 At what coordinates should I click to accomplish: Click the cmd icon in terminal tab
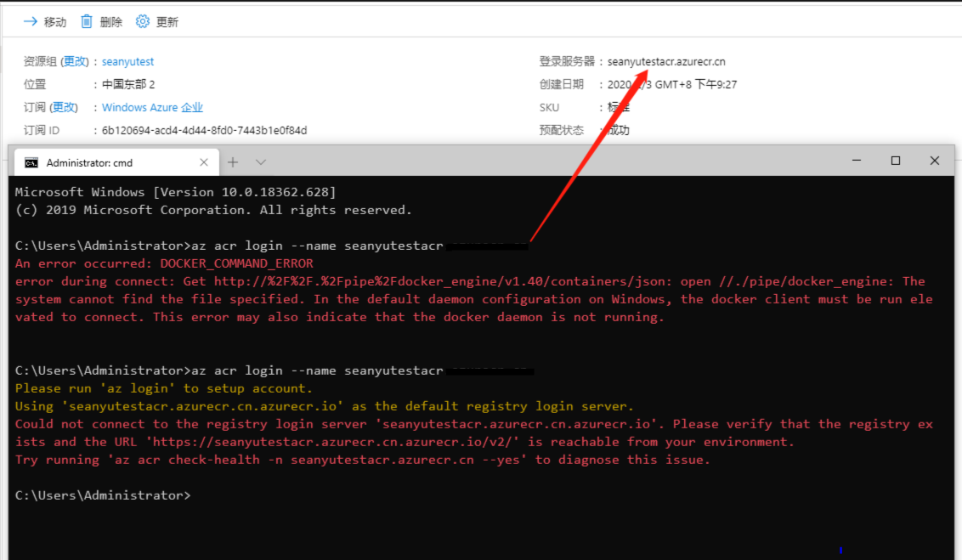(31, 162)
